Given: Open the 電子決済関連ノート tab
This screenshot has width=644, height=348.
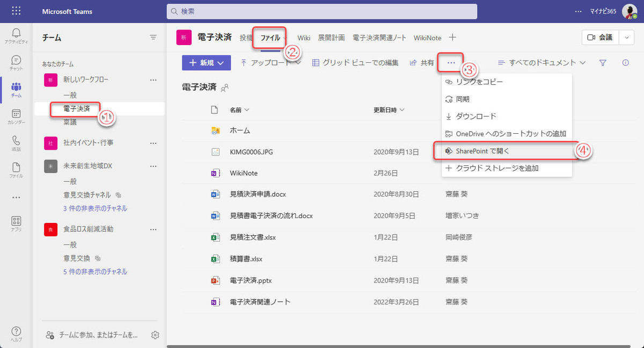Looking at the screenshot, I should point(379,38).
